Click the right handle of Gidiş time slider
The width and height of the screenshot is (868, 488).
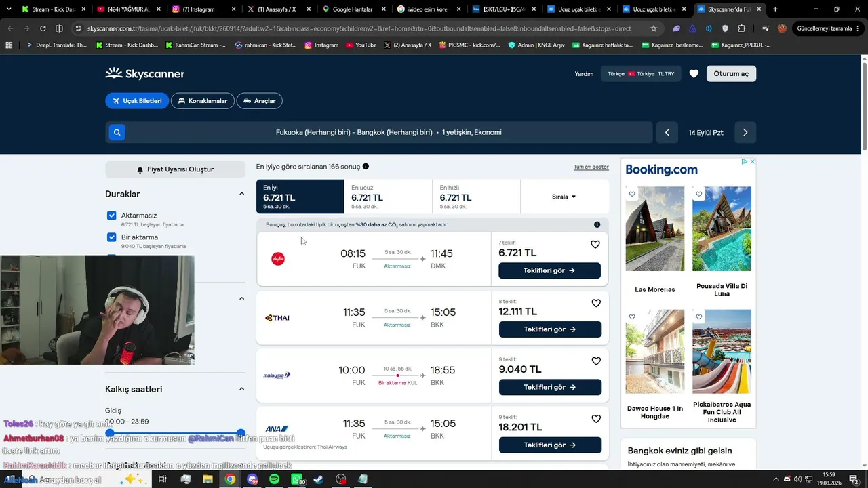click(241, 432)
